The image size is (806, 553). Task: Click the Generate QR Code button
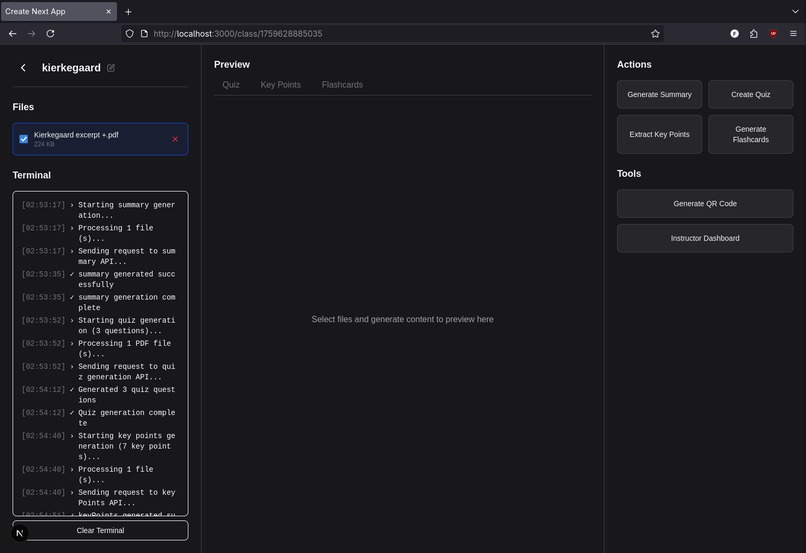coord(705,204)
